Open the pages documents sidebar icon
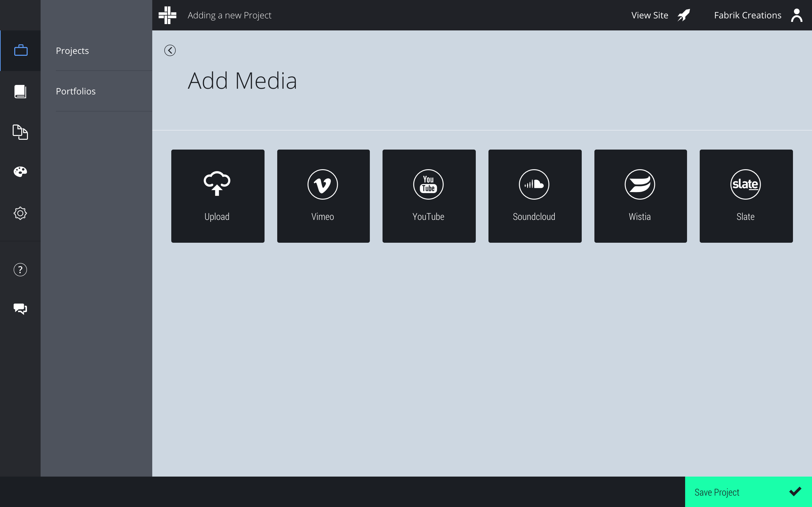Viewport: 812px width, 507px height. pos(21,132)
